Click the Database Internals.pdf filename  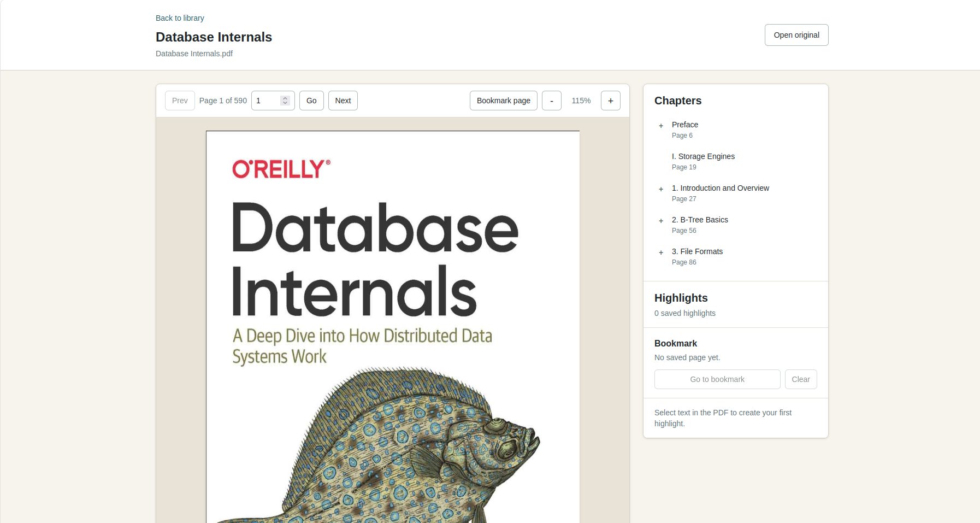[x=194, y=54]
